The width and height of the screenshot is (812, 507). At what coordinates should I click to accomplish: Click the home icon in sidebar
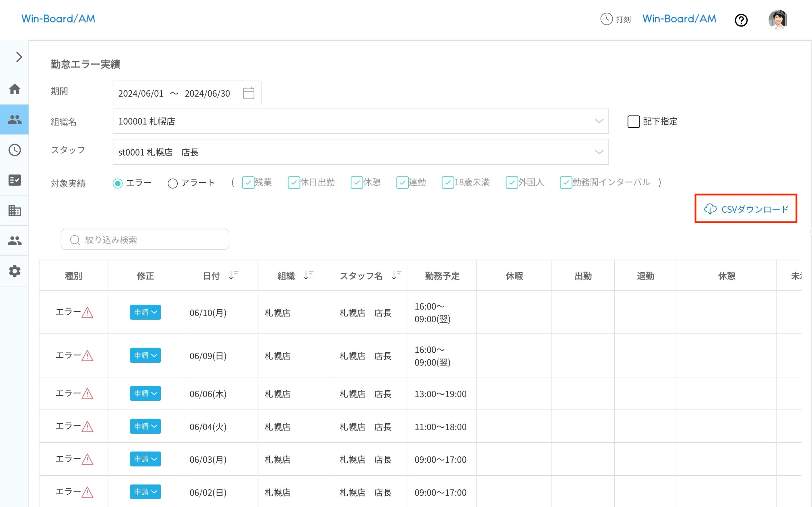(x=14, y=89)
